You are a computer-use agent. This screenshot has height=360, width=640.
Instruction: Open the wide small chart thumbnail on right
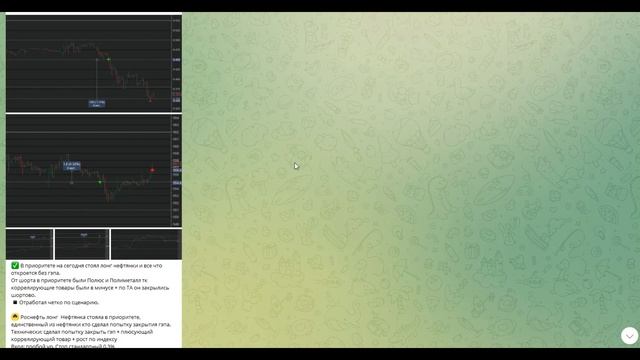146,244
